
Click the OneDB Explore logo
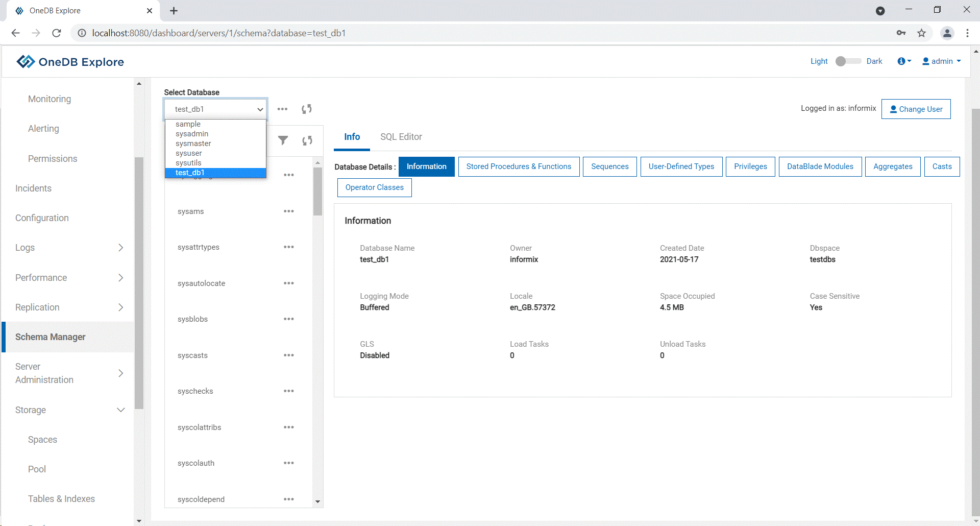coord(70,62)
